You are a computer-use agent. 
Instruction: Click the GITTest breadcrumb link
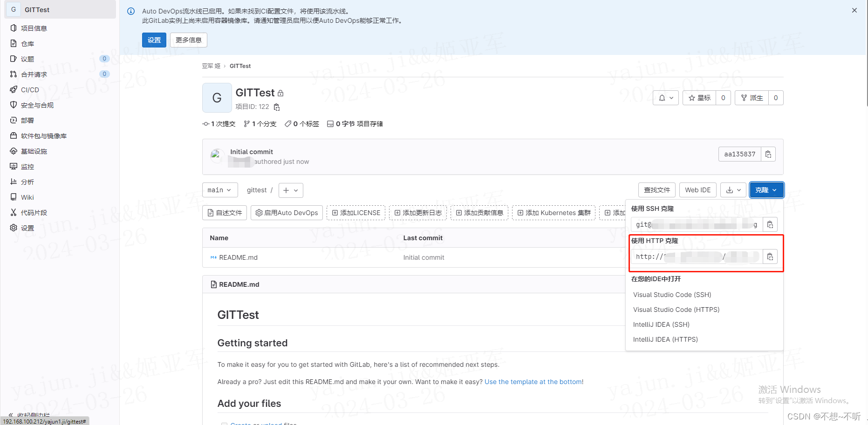240,66
